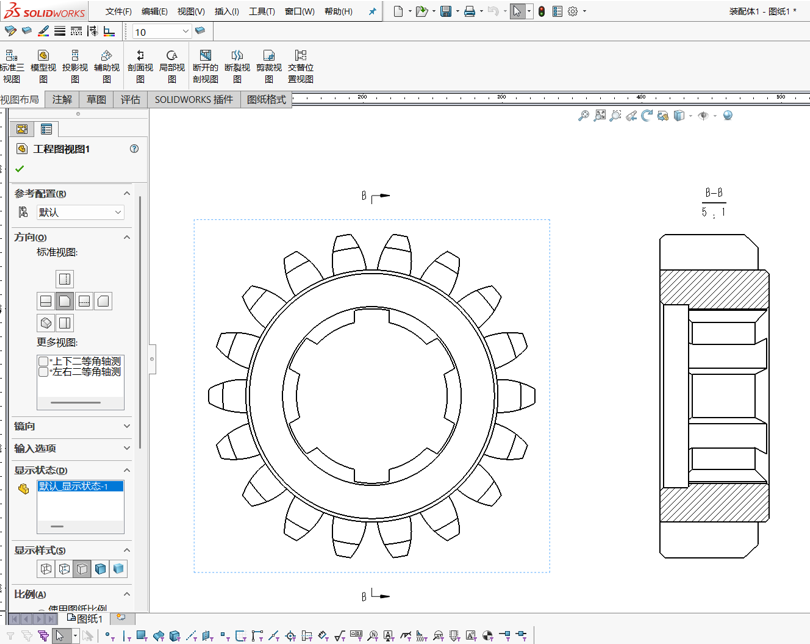Open the 默认 reference configuration dropdown
The width and height of the screenshot is (810, 644).
(80, 212)
